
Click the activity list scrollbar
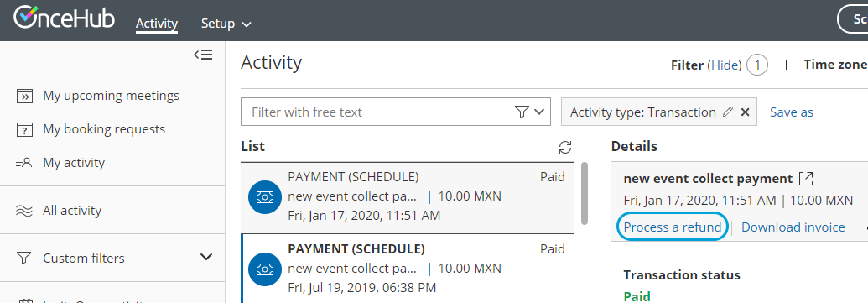(585, 194)
